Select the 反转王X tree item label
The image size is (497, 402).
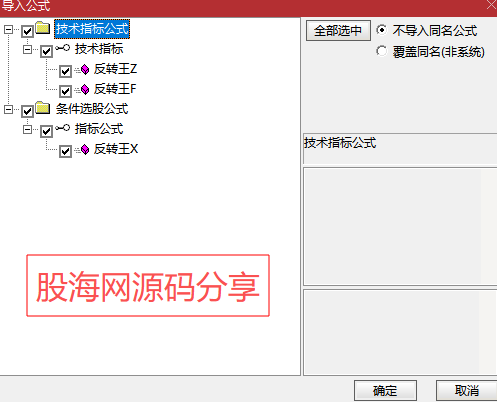point(116,149)
